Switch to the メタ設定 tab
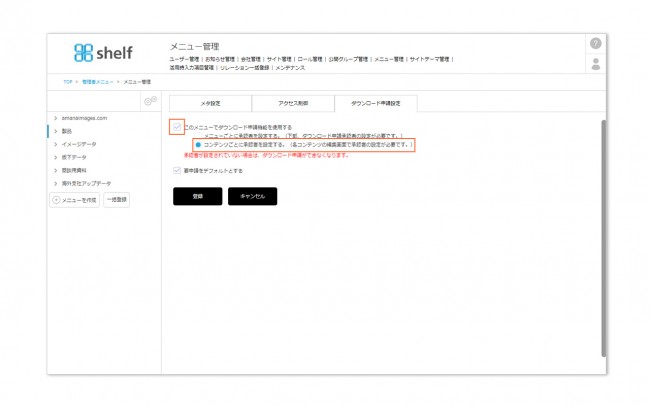Viewport: 650px width, 406px height. (211, 103)
